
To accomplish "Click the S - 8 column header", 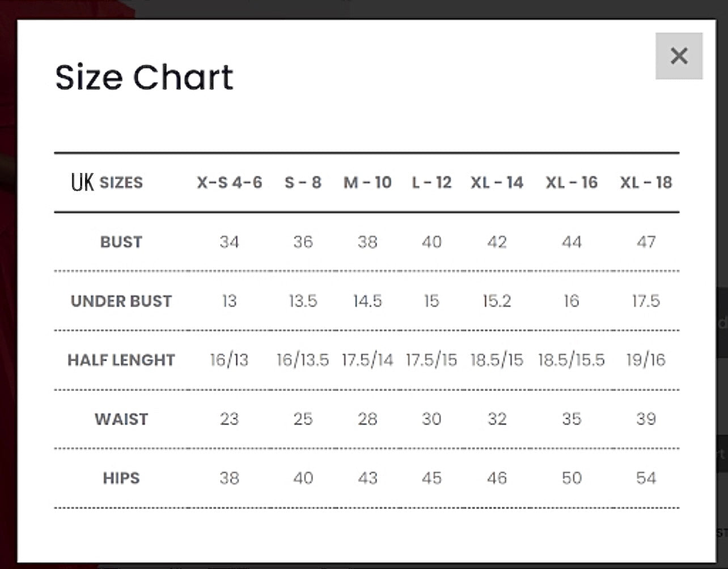I will (303, 182).
